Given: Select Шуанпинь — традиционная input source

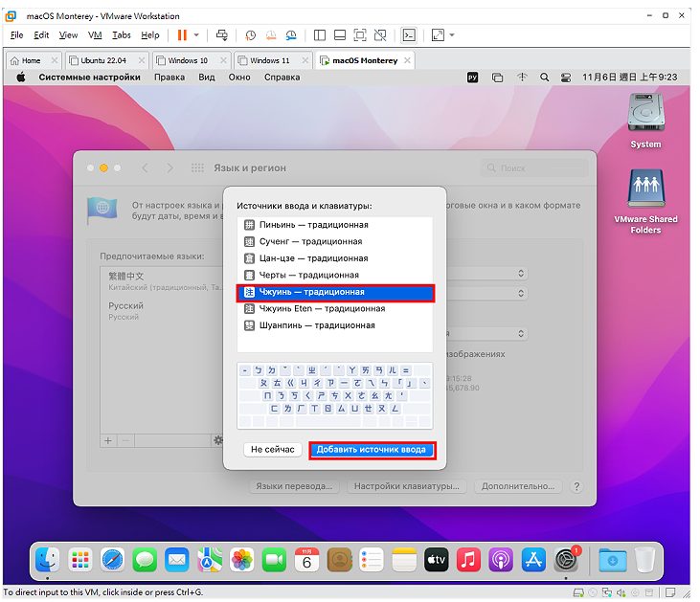Looking at the screenshot, I should pos(335,325).
